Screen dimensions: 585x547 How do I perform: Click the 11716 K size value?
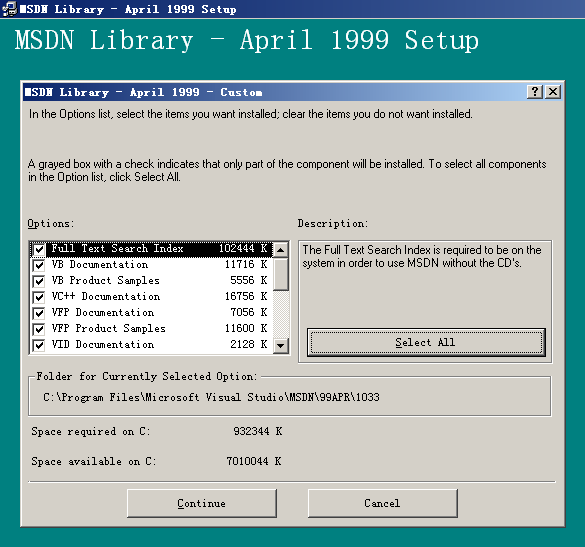246,265
